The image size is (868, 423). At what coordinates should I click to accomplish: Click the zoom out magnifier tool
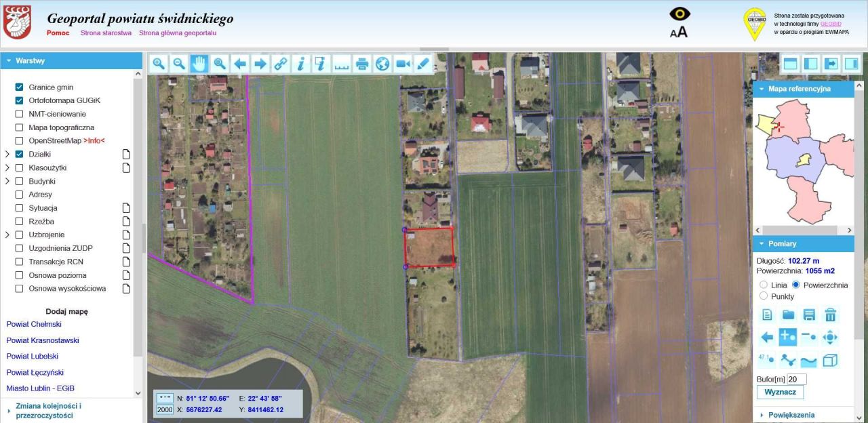(x=179, y=64)
